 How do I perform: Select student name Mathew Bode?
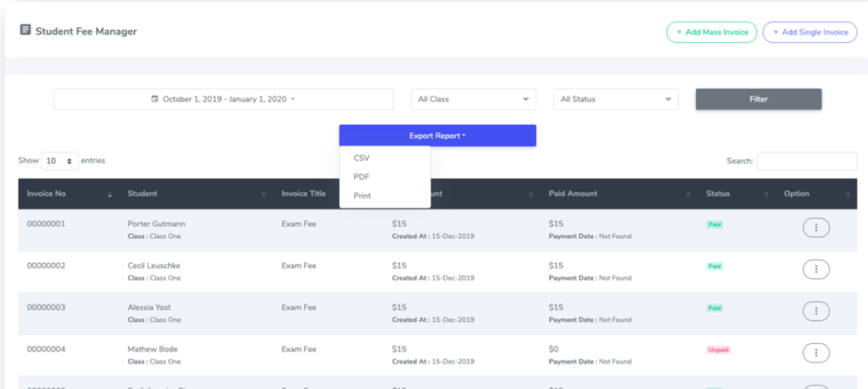pos(153,349)
